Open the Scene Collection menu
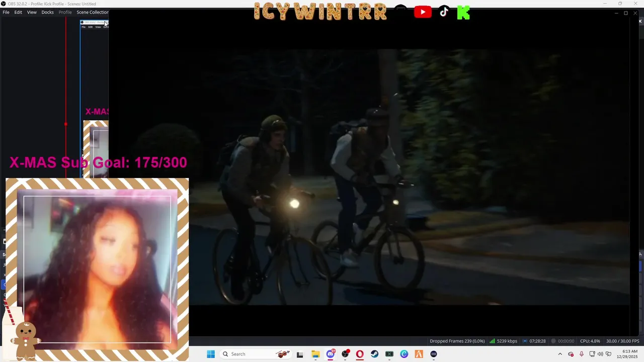The height and width of the screenshot is (362, 644). coord(92,12)
